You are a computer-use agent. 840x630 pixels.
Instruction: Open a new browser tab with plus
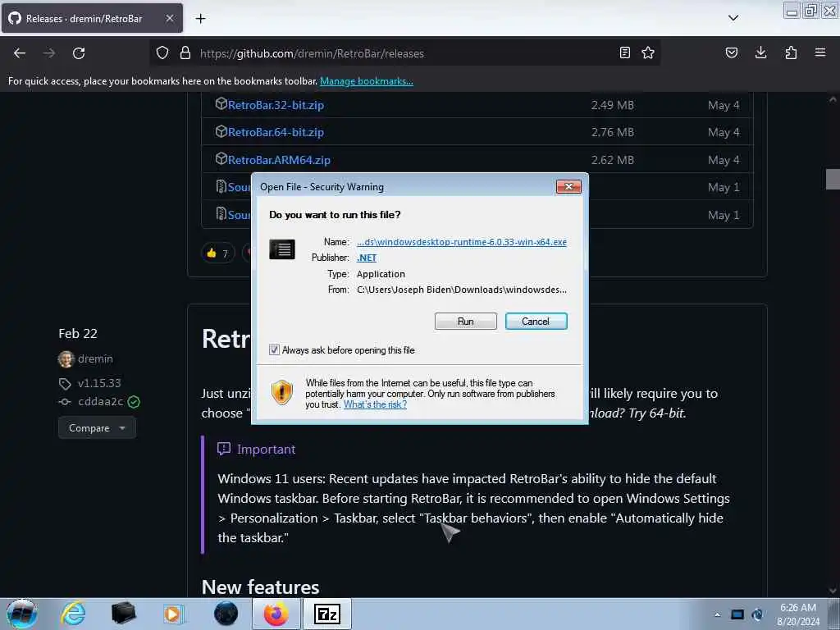[200, 19]
